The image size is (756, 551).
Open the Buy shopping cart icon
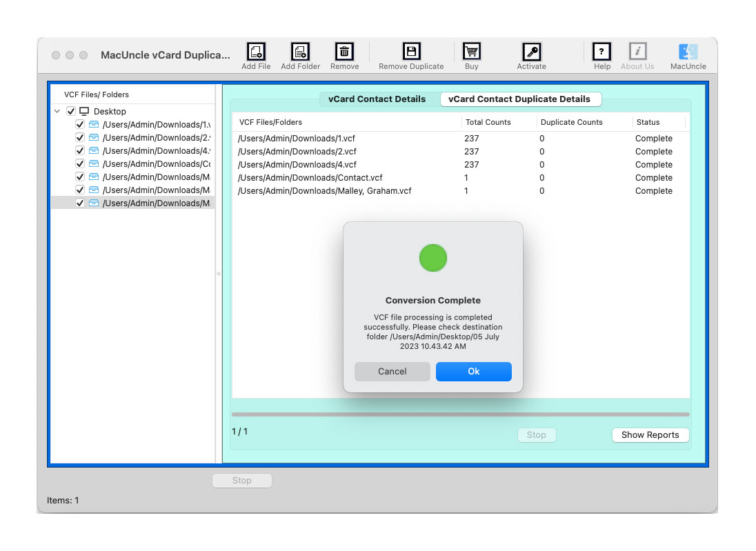coord(471,51)
